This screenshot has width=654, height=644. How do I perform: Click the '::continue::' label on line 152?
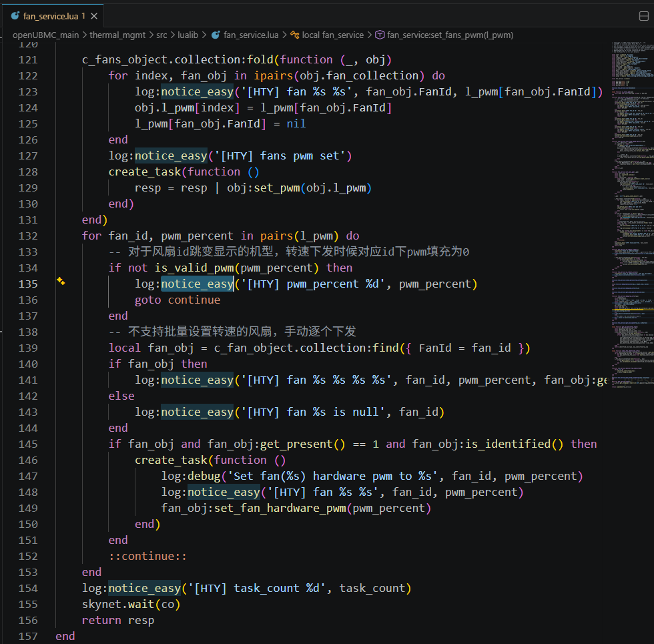[x=147, y=556]
